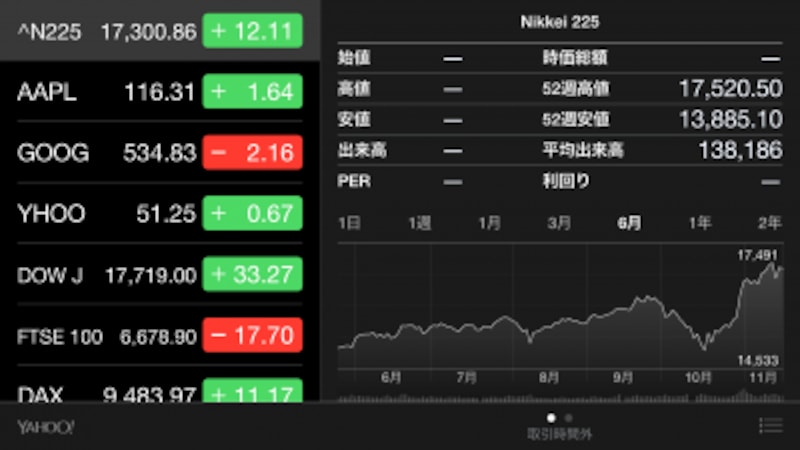Switch chart range to 3月
Image resolution: width=800 pixels, height=450 pixels.
559,223
